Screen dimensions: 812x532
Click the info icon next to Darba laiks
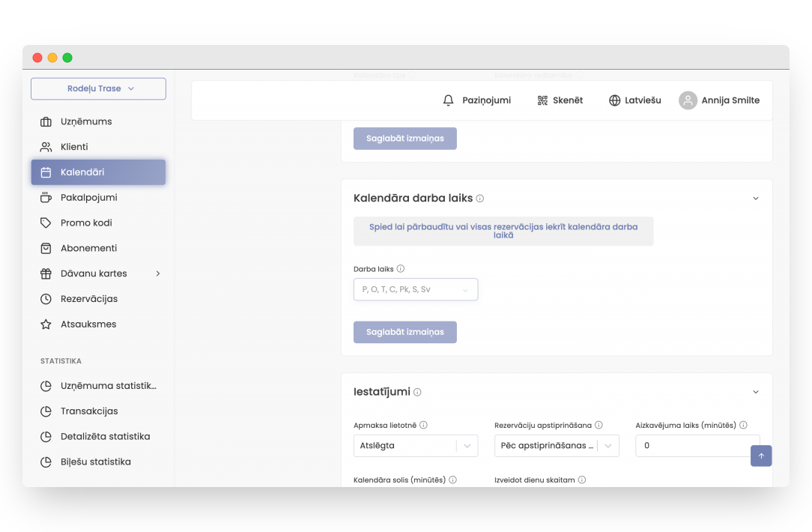pyautogui.click(x=401, y=269)
